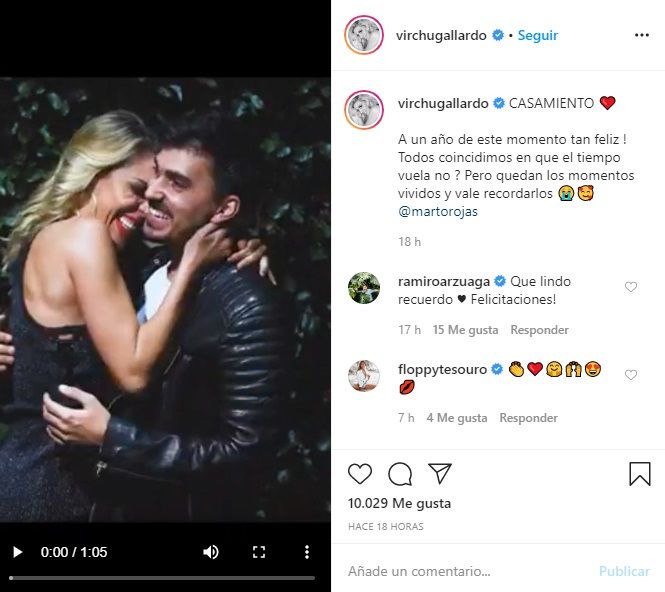Mute the video volume
Viewport: 665px width, 592px height.
pos(211,552)
